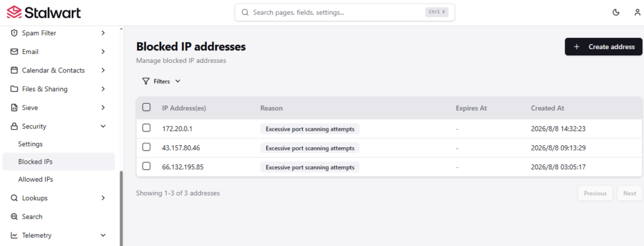Click IP address 43.157.80.46
644x246 pixels.
tap(181, 148)
